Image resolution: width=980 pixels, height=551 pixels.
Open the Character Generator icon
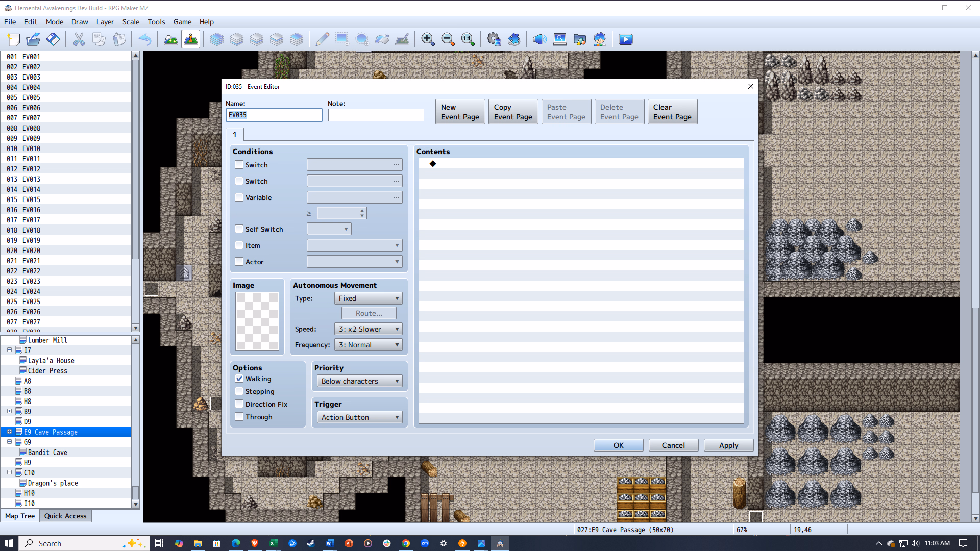click(x=600, y=39)
